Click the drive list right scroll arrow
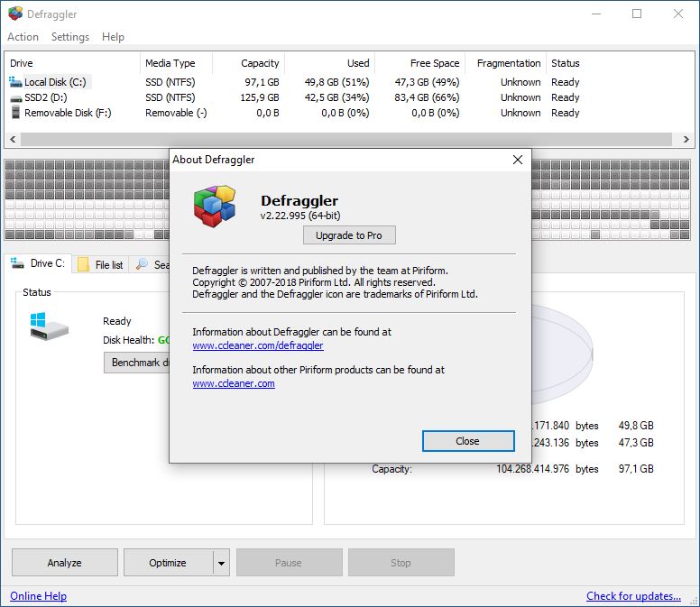Screen dimensions: 700x607 [x=686, y=139]
